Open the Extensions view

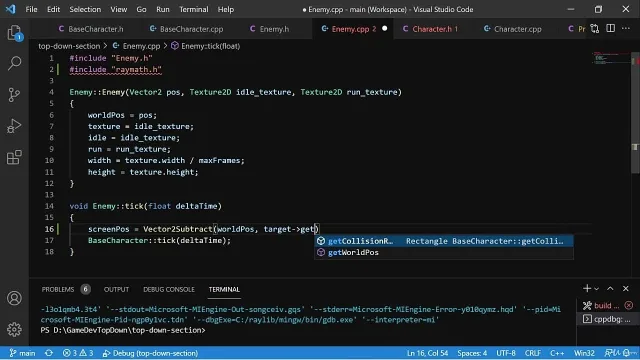pos(14,157)
